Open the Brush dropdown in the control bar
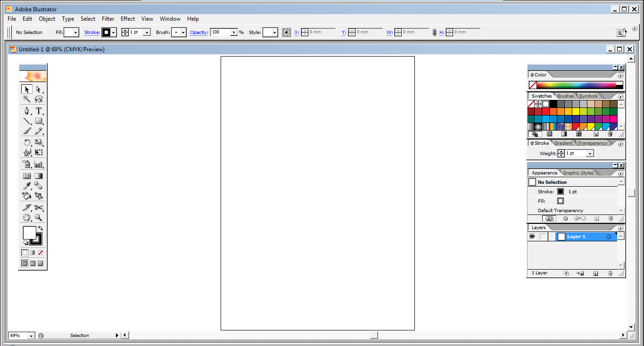 [184, 32]
